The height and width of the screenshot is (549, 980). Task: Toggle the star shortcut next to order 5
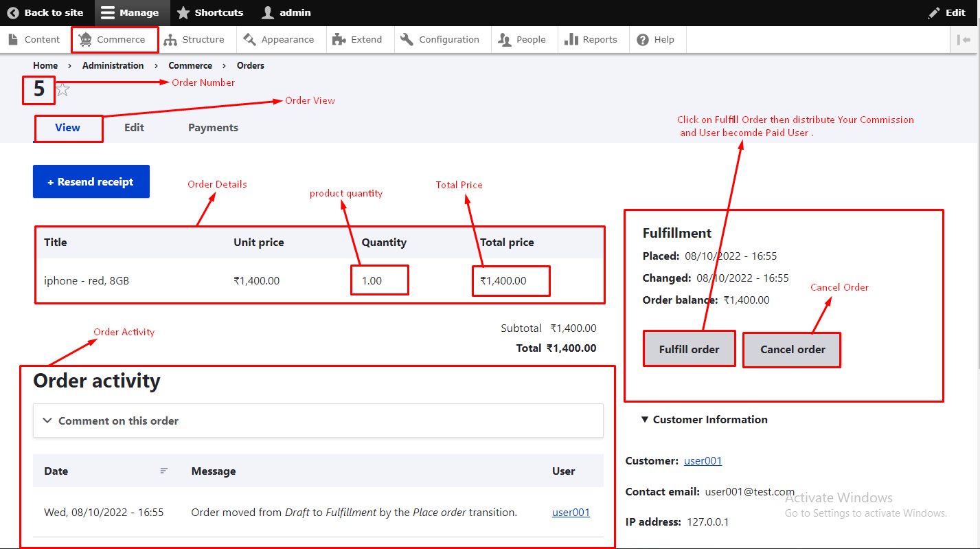coord(63,89)
